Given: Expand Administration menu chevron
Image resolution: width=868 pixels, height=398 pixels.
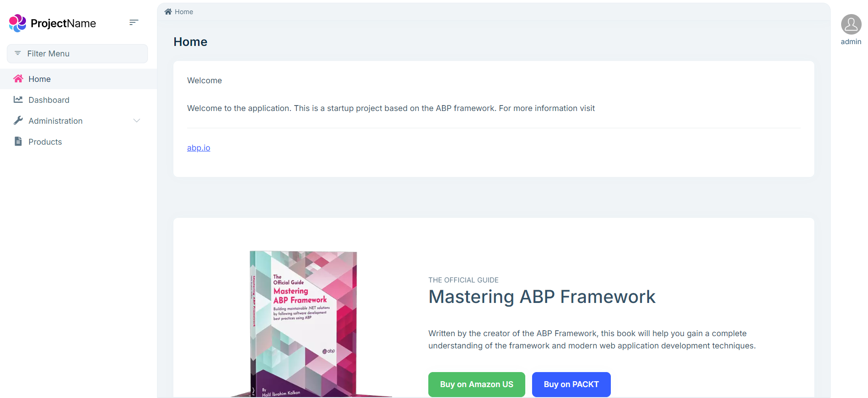Looking at the screenshot, I should click(137, 121).
